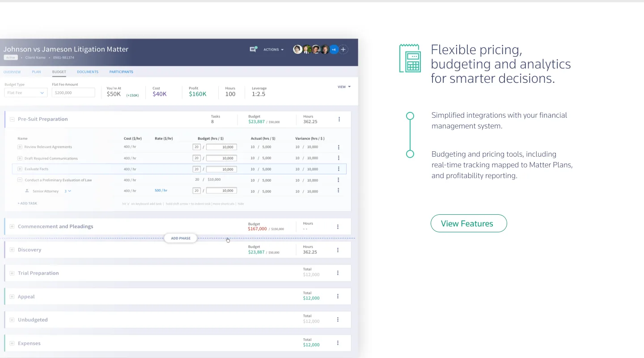This screenshot has height=358, width=644.
Task: Open Senior Attorney row options menu
Action: click(339, 190)
